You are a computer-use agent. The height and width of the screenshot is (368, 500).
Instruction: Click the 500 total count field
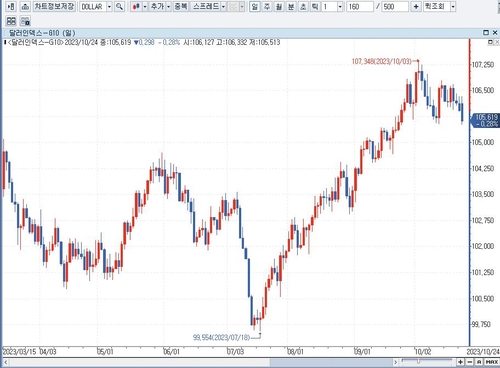[x=395, y=6]
